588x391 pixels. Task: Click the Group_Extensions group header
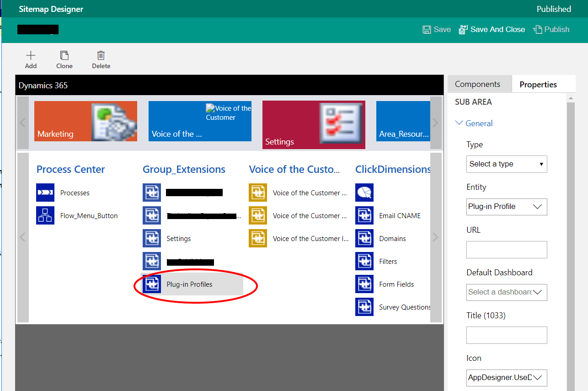coord(184,169)
